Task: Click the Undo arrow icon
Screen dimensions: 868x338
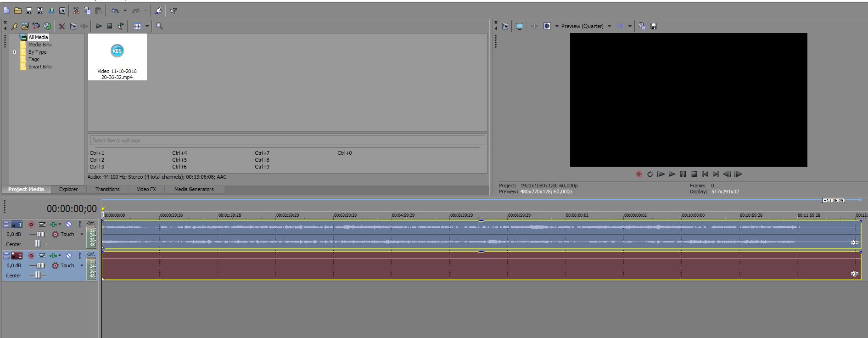Action: tap(115, 11)
